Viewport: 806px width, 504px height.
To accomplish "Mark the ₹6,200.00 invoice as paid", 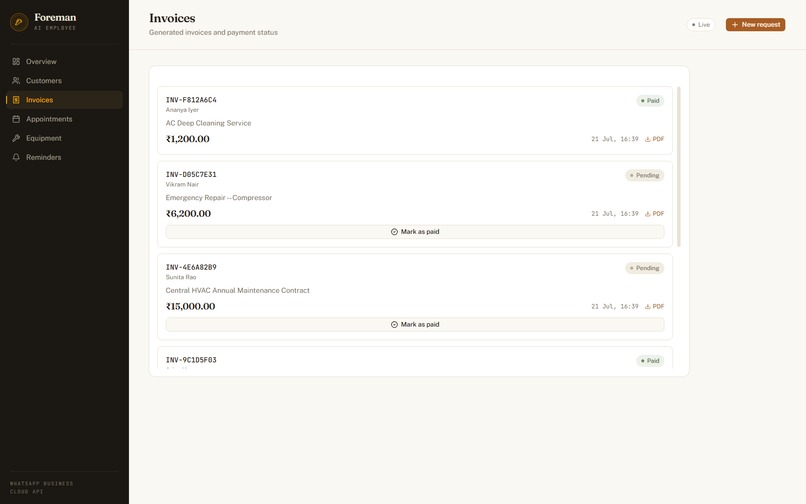I will 415,232.
